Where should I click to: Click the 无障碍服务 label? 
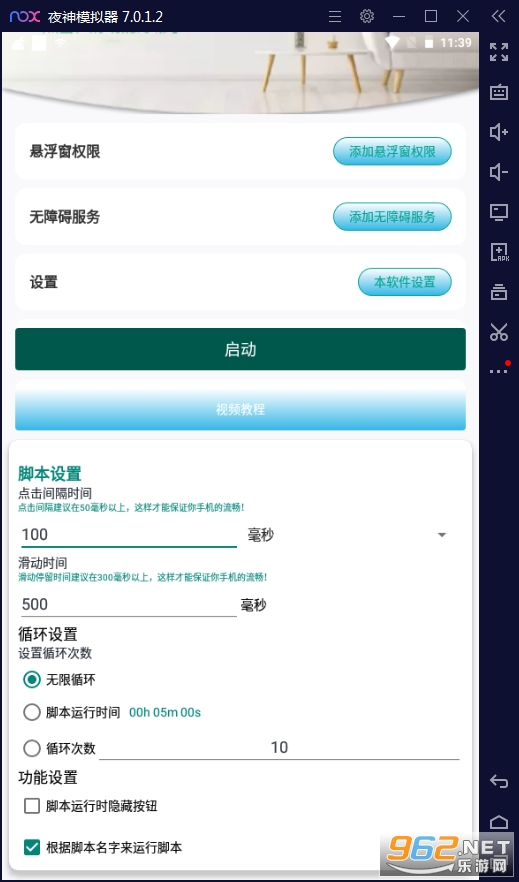pyautogui.click(x=65, y=217)
